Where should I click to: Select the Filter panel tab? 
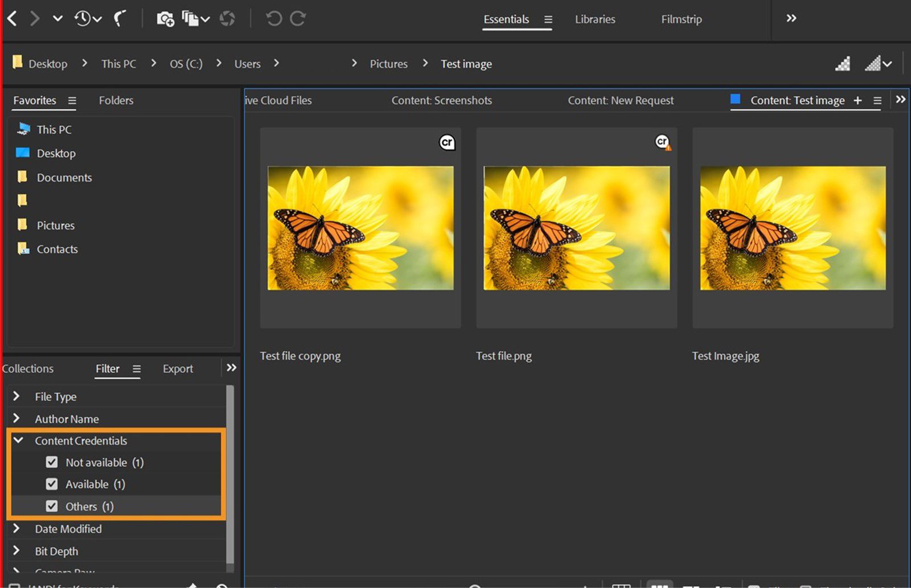(x=107, y=369)
